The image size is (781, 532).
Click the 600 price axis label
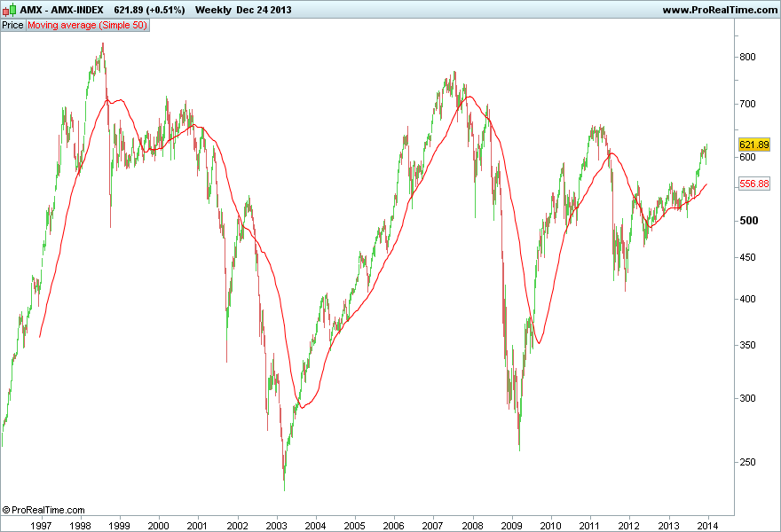(747, 157)
